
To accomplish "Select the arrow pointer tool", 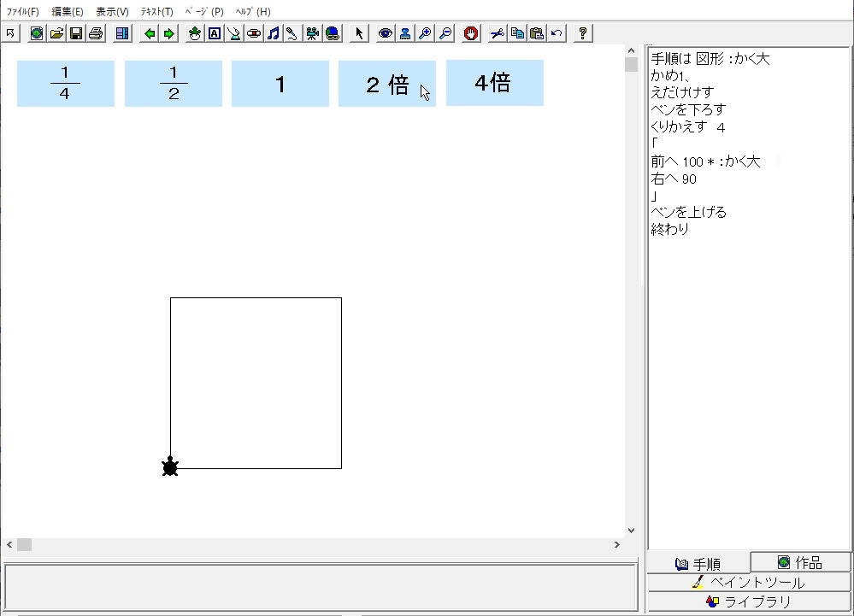I will [x=359, y=33].
